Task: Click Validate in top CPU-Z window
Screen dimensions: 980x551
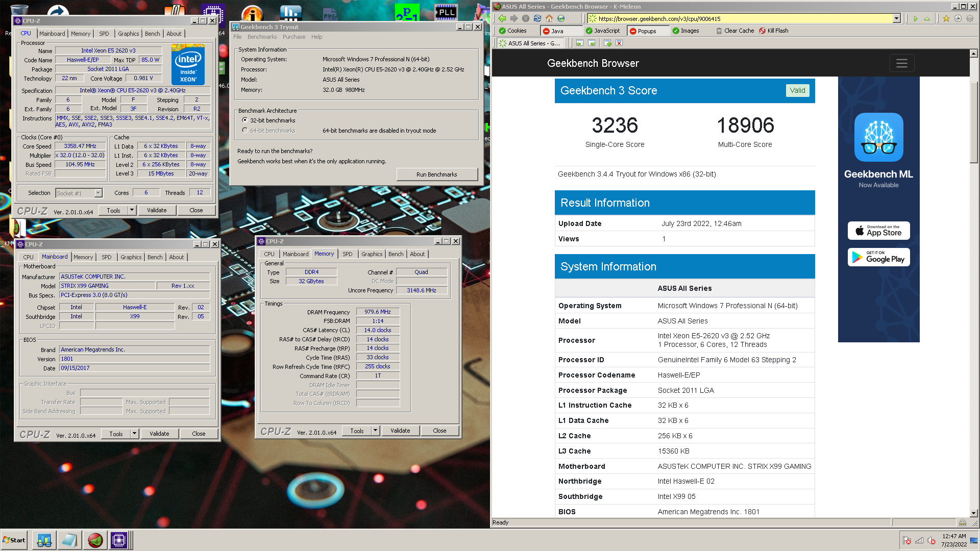Action: click(157, 210)
